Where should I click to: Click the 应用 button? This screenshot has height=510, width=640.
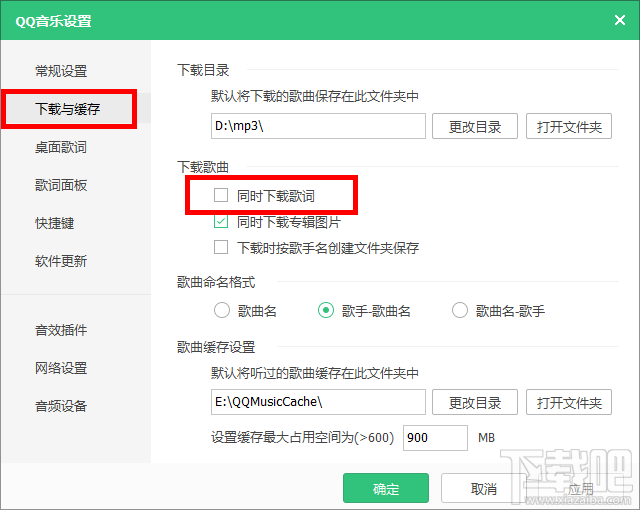[x=581, y=488]
